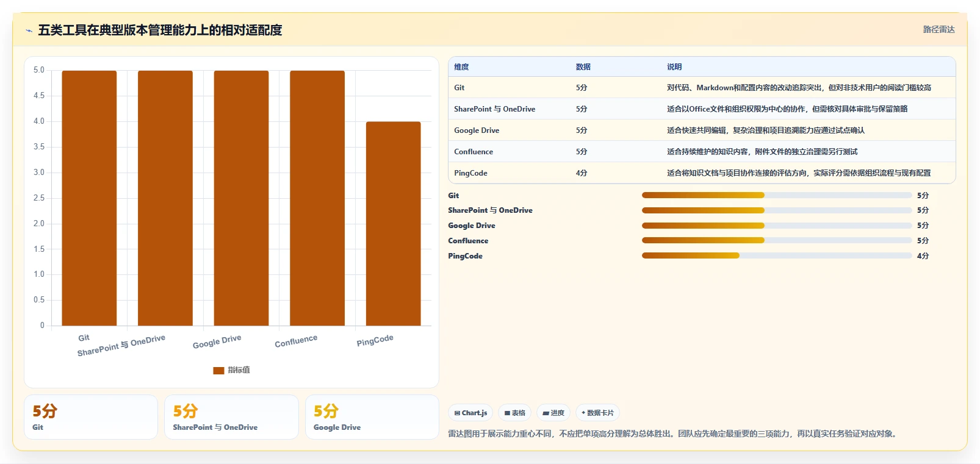Click the Google Drive bar in the chart
980x464 pixels.
click(x=241, y=198)
